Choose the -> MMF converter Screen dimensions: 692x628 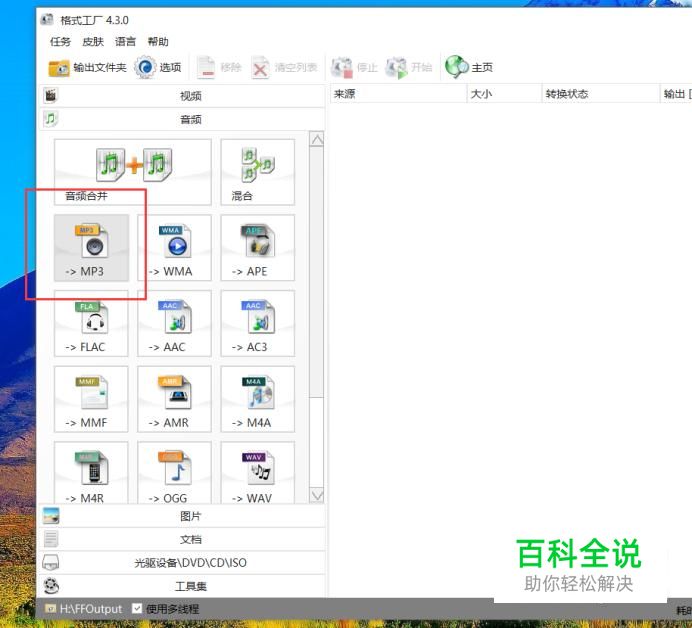(91, 399)
